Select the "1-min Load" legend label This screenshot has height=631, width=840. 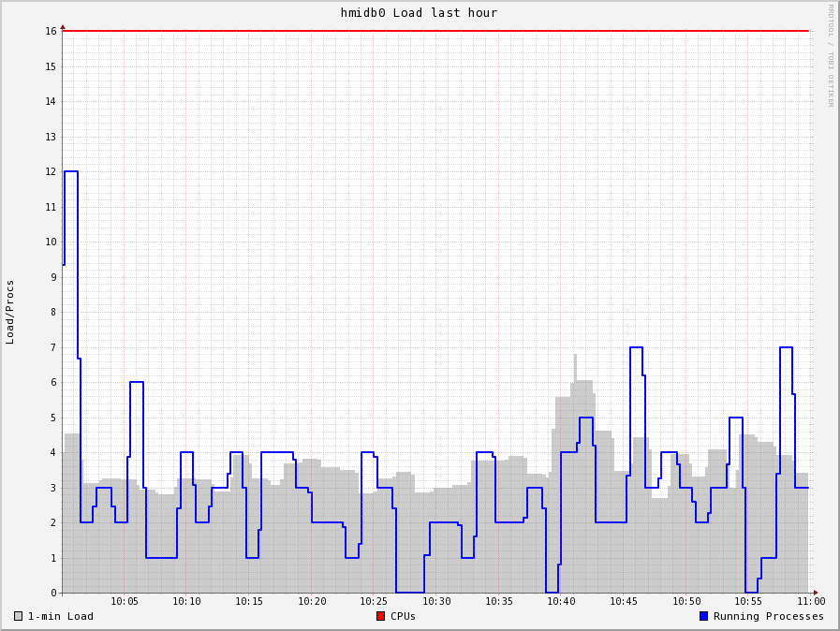point(60,616)
